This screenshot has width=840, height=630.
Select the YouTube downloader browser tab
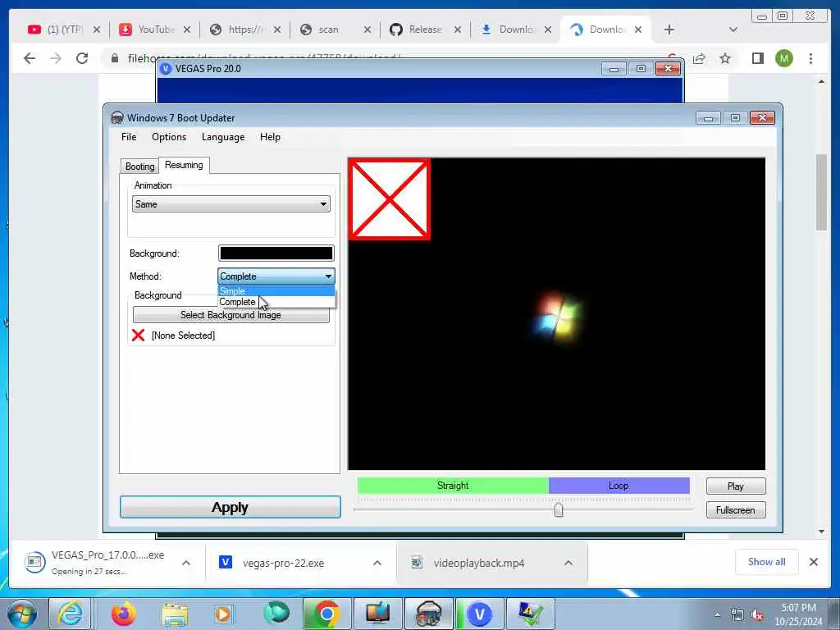(x=154, y=30)
